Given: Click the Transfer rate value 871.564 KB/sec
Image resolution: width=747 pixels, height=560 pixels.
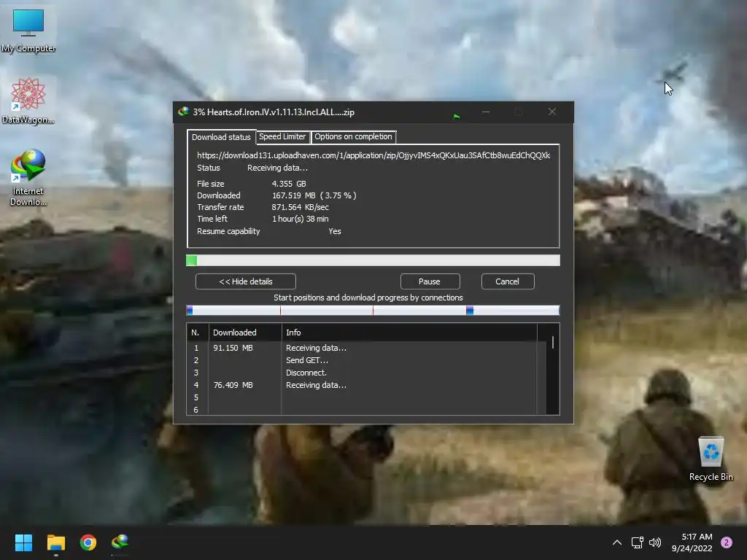Looking at the screenshot, I should tap(300, 207).
